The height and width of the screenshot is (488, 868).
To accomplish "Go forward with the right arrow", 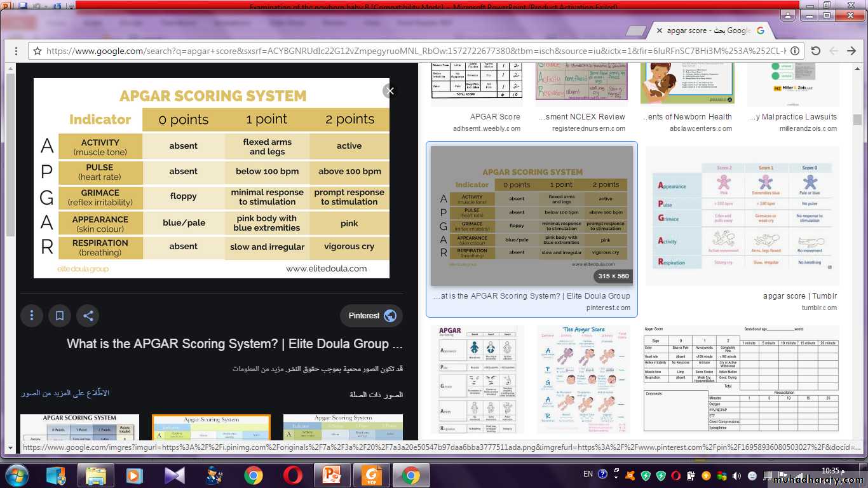I will (x=851, y=51).
